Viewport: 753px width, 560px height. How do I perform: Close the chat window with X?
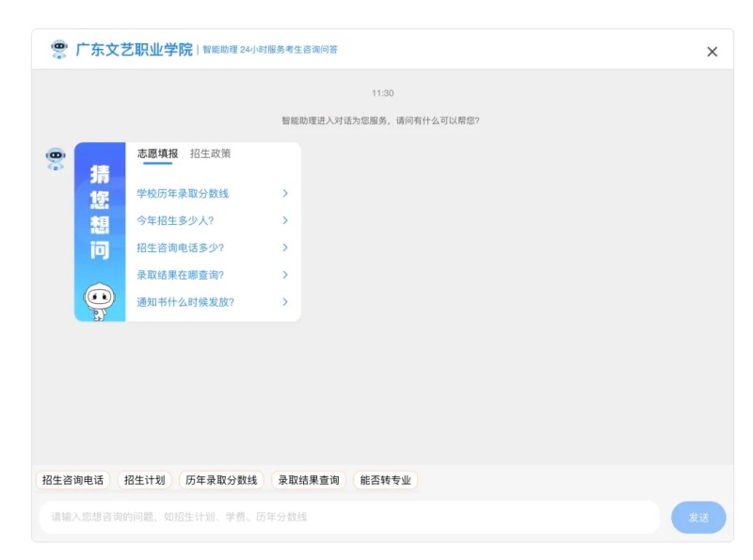click(712, 52)
